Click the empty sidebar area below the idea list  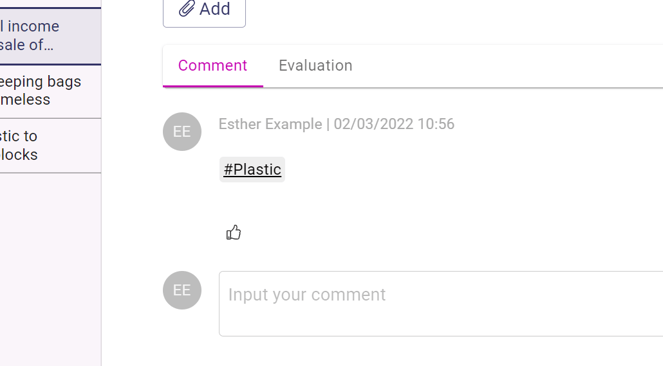tap(50, 270)
